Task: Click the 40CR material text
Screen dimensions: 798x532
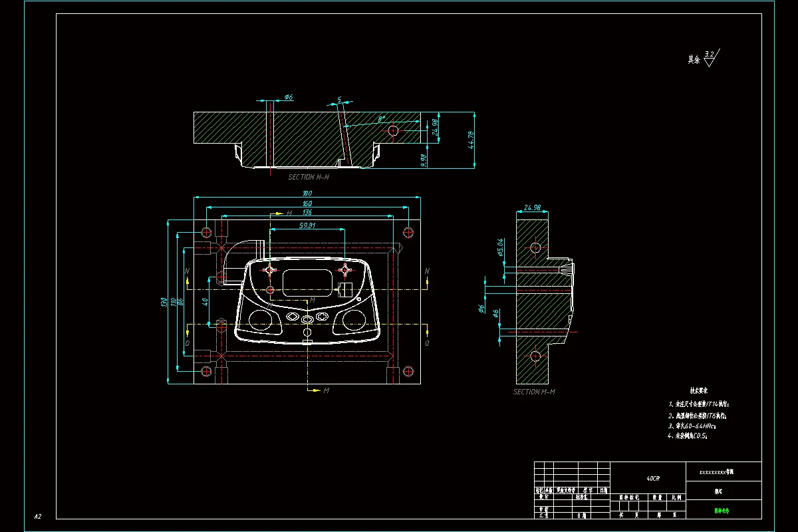Action: coord(653,478)
